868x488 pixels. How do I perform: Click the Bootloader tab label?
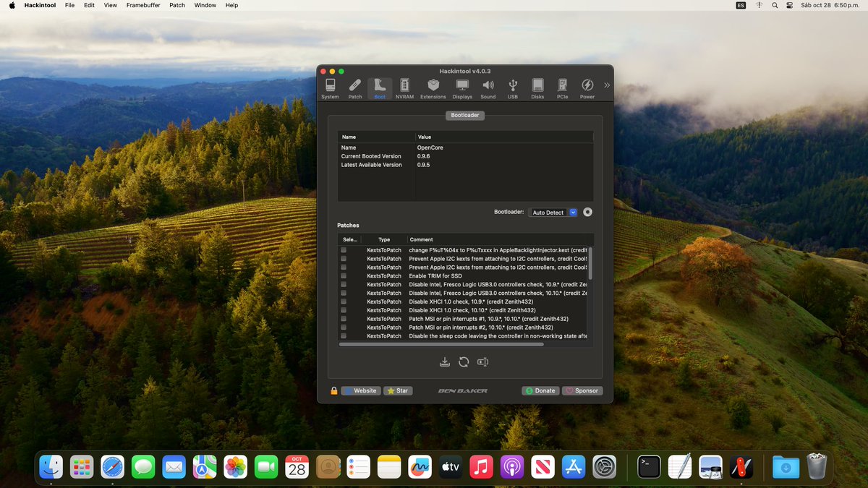tap(464, 114)
